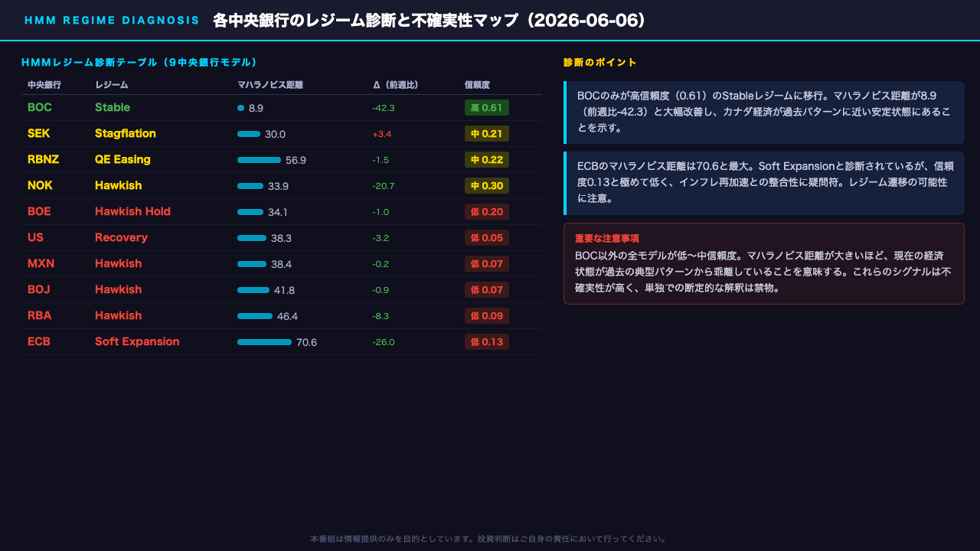Image resolution: width=980 pixels, height=551 pixels.
Task: Click the footer disclaimer text
Action: pyautogui.click(x=488, y=539)
